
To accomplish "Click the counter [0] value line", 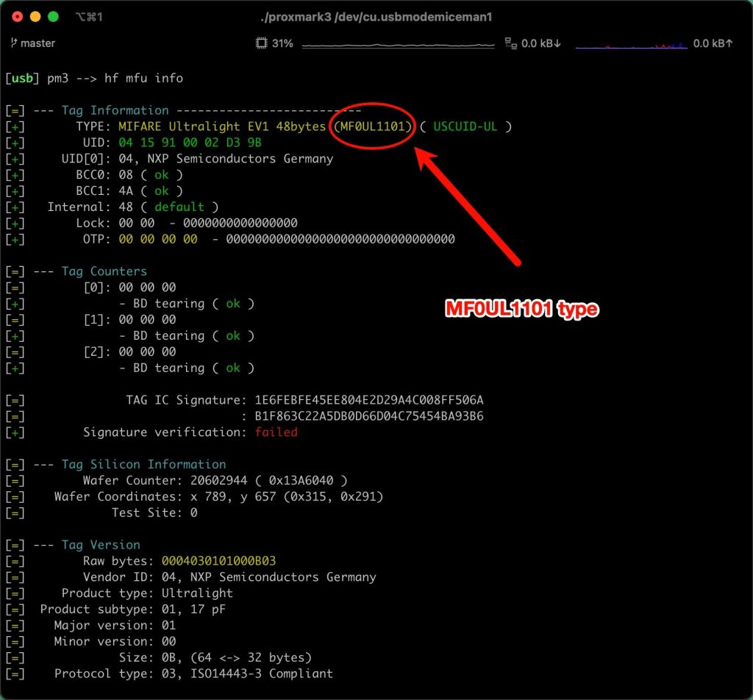I will tap(129, 287).
